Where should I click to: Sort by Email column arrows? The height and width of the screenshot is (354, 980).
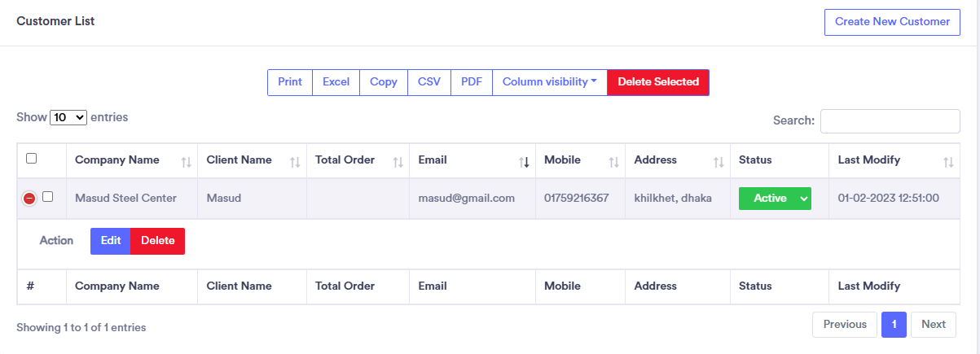(524, 163)
